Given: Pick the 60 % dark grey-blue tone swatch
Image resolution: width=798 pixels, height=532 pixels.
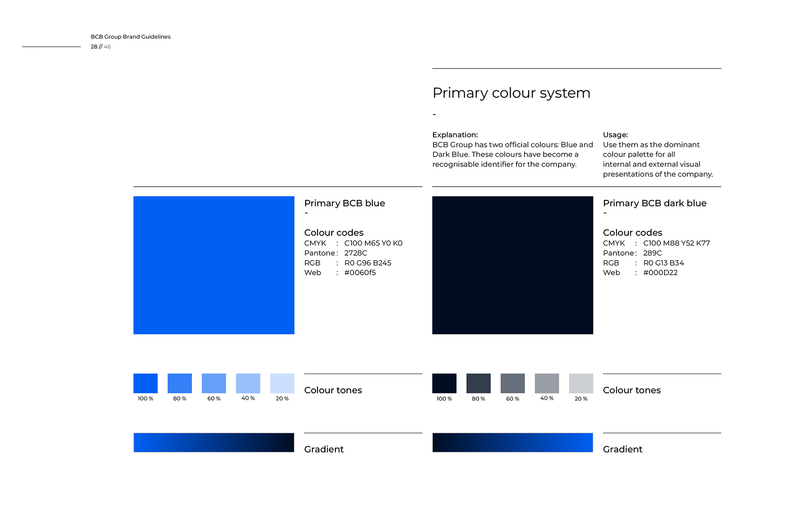Looking at the screenshot, I should click(512, 383).
